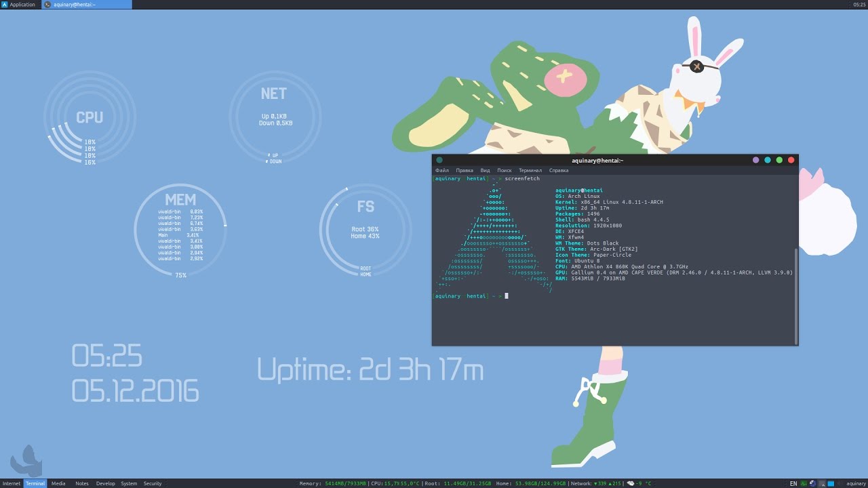Click the Home 53.98GB readout in panel

coord(531,483)
